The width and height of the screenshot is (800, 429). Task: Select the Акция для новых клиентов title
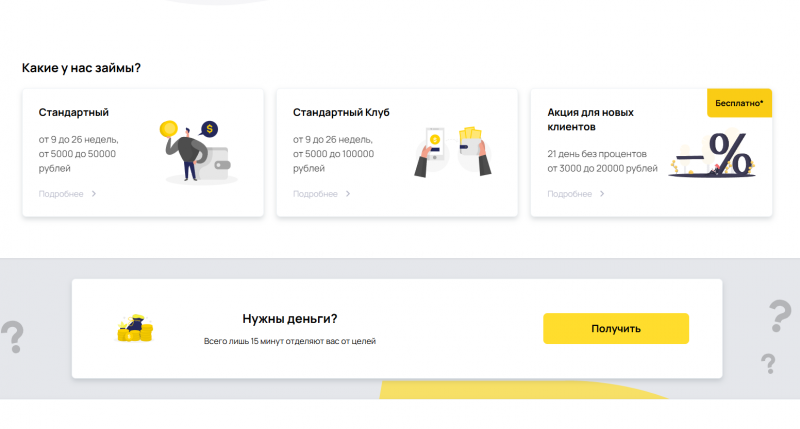[590, 119]
